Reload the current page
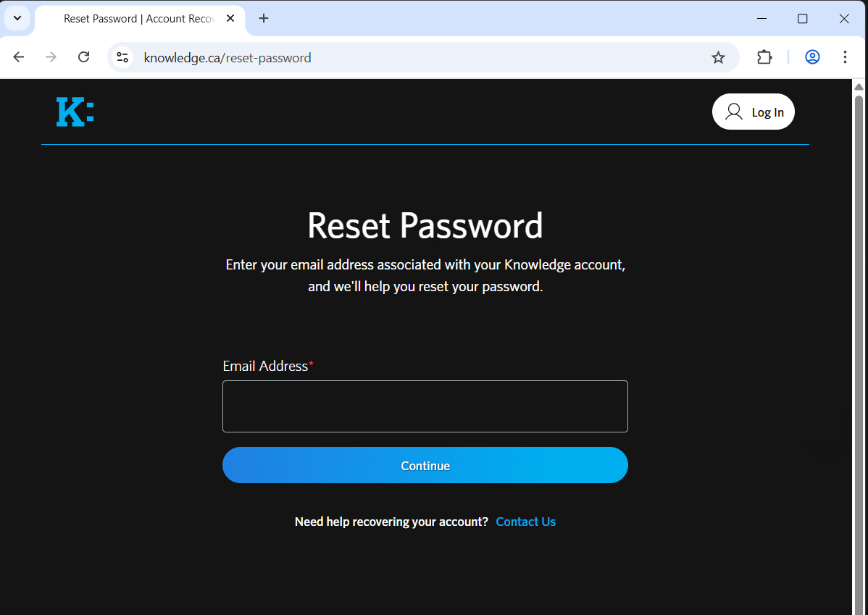868x615 pixels. coord(84,57)
